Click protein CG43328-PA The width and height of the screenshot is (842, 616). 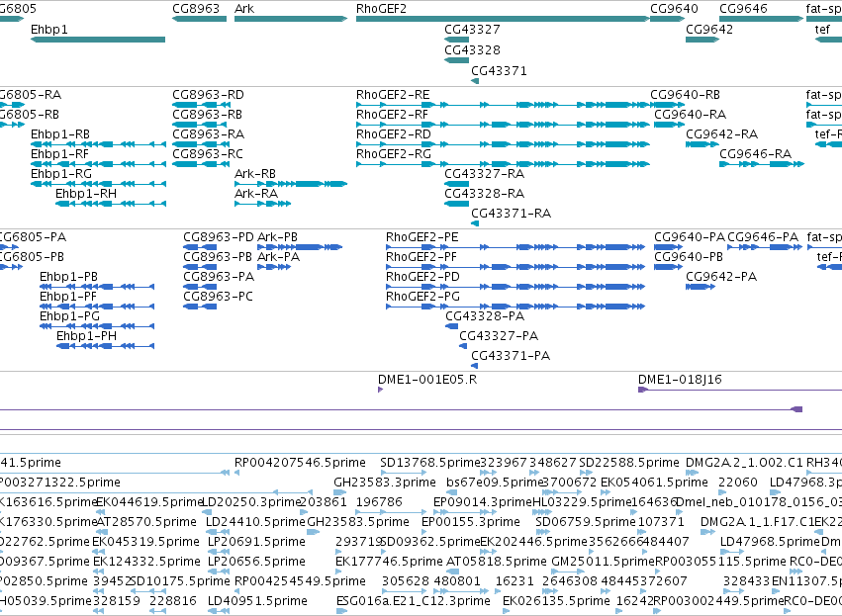click(451, 326)
